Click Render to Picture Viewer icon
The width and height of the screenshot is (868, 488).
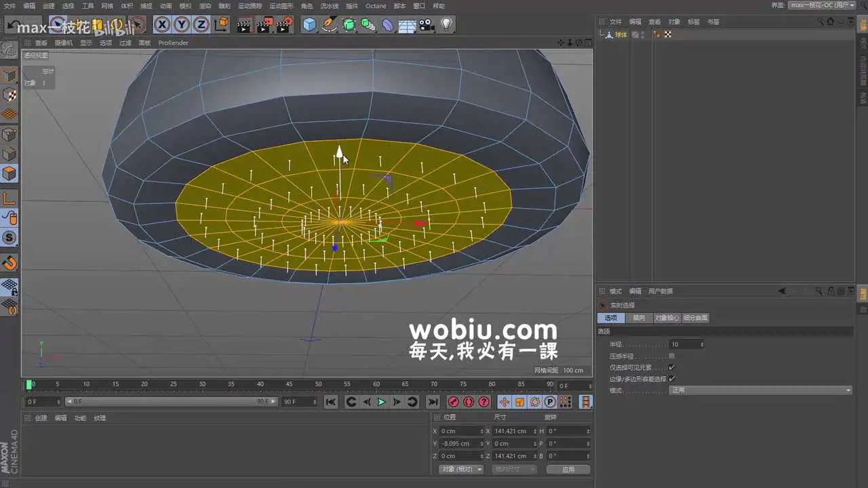(264, 25)
